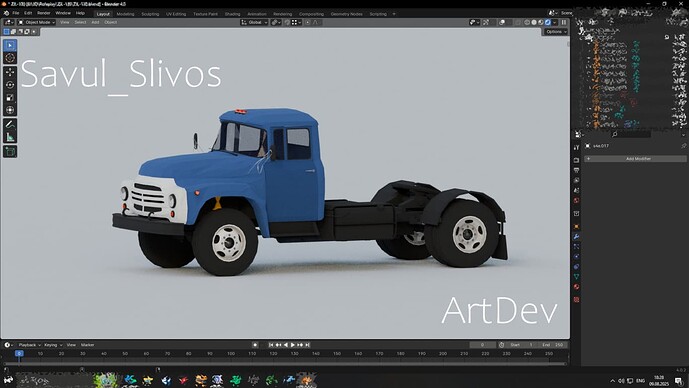Open the Physics properties tab icon
This screenshot has width=689, height=388.
(577, 257)
